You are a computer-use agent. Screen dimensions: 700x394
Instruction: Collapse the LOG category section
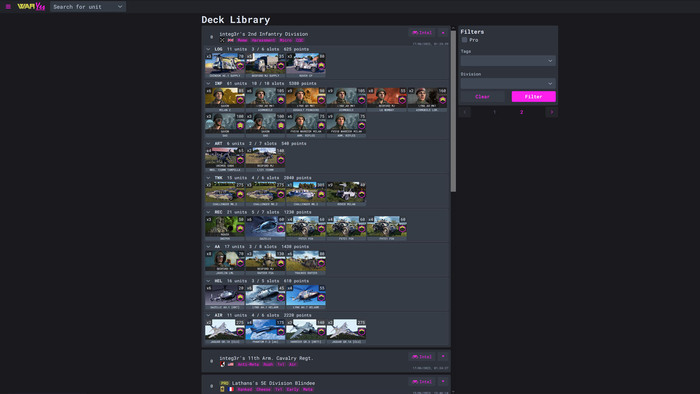pyautogui.click(x=208, y=49)
